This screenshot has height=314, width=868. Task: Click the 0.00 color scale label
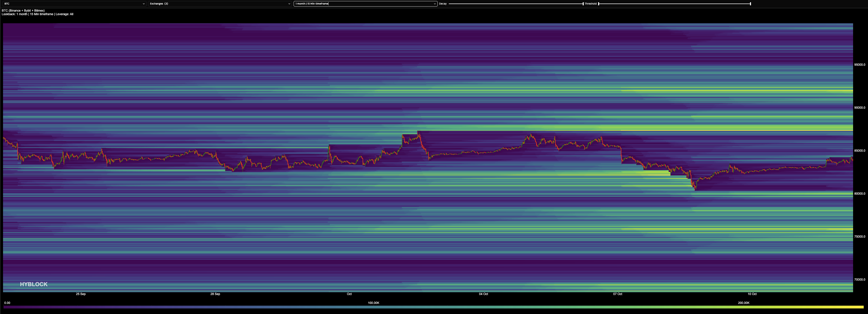tap(7, 303)
